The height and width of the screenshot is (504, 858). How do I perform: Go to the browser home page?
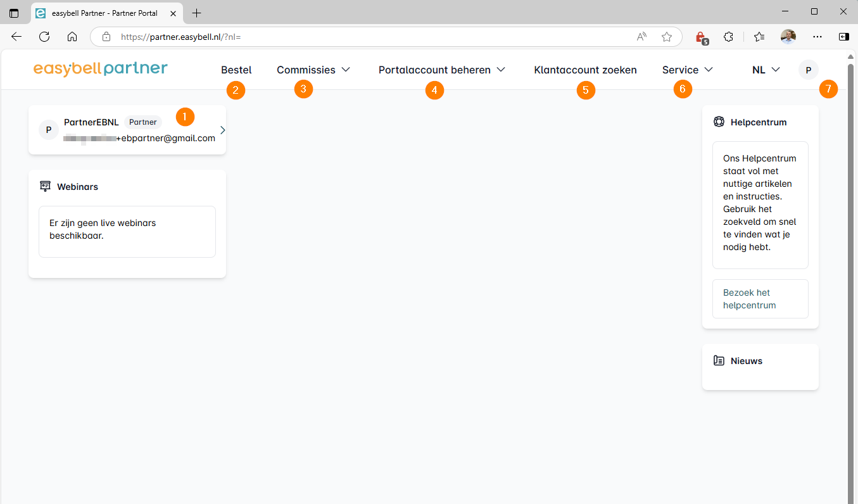coord(72,37)
